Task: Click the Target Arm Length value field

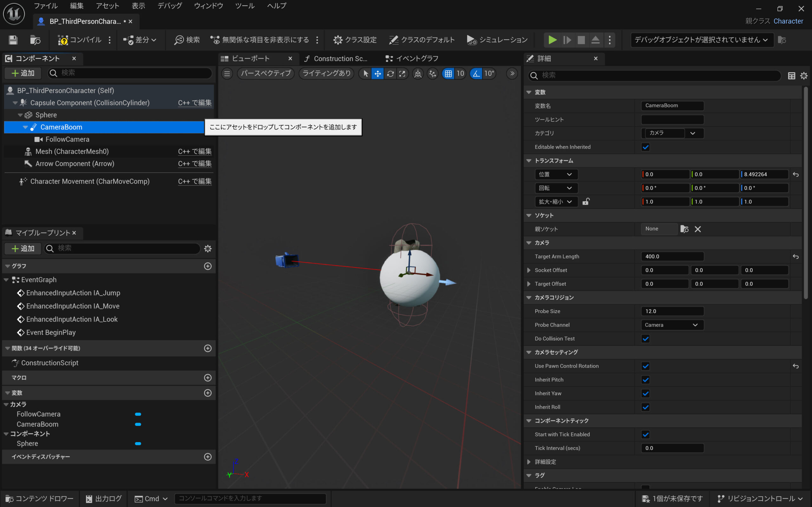Action: (x=672, y=257)
